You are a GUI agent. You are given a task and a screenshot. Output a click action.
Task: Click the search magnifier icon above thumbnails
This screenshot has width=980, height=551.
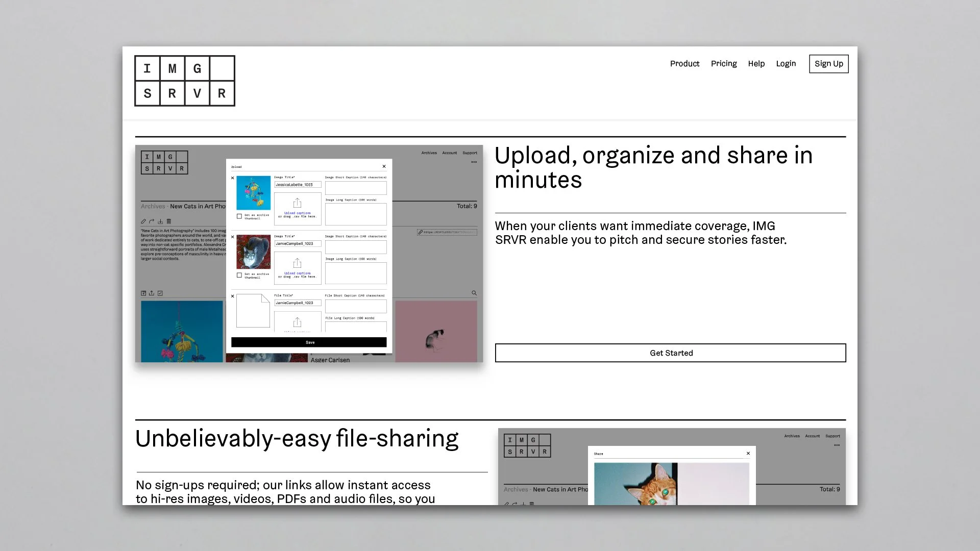point(474,293)
